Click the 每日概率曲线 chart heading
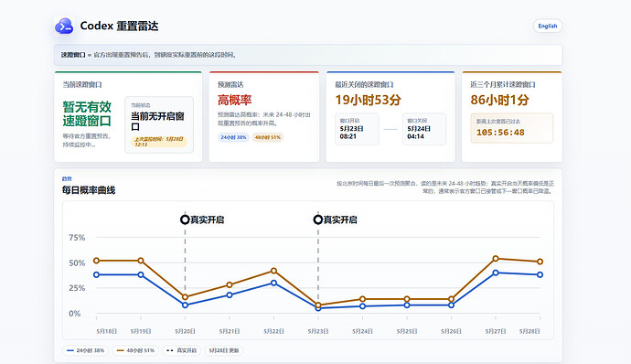This screenshot has width=631, height=364. 89,190
